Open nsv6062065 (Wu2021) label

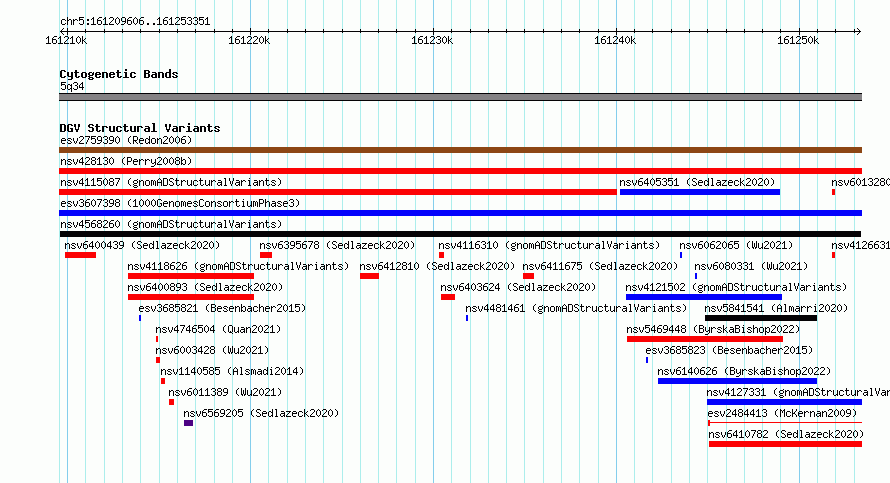(736, 245)
